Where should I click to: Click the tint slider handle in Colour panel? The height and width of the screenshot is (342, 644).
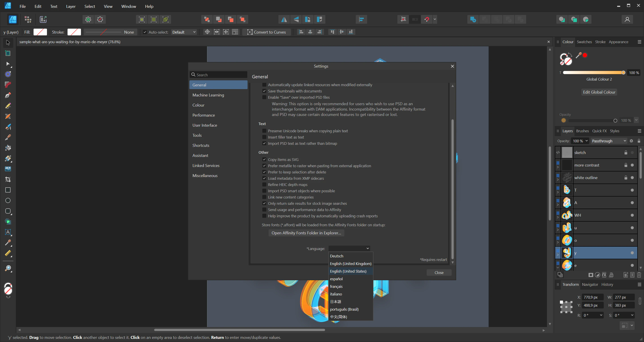tap(623, 73)
